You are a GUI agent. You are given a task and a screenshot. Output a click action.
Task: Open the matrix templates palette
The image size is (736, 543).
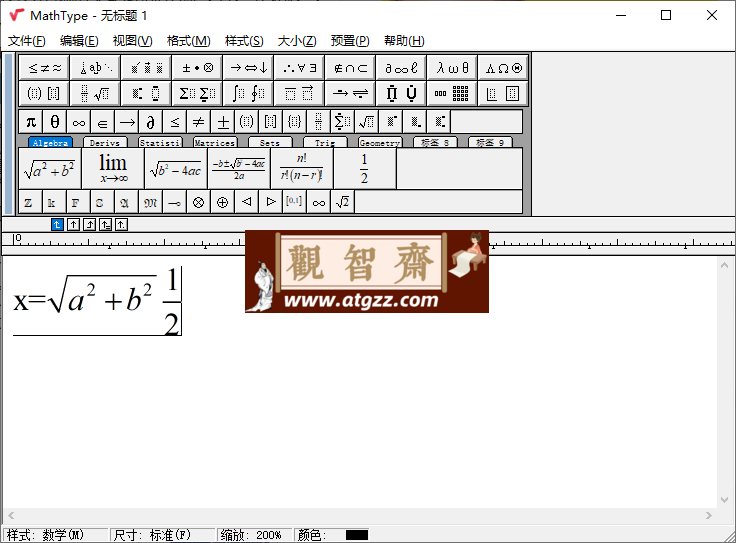452,93
